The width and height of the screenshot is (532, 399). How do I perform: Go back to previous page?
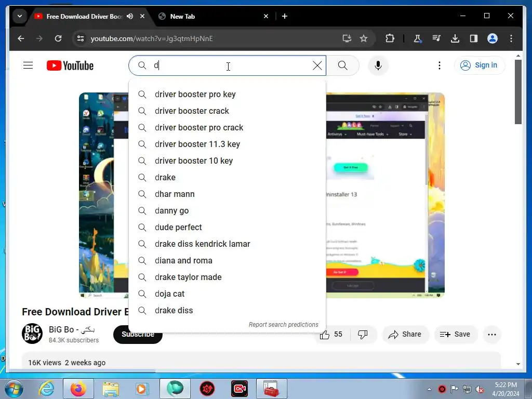coord(21,38)
